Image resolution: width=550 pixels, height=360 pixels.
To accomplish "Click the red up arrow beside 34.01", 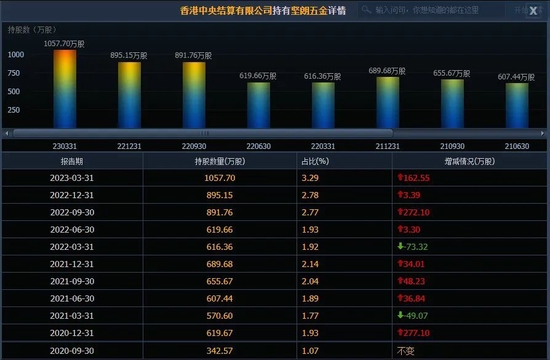I will click(400, 263).
